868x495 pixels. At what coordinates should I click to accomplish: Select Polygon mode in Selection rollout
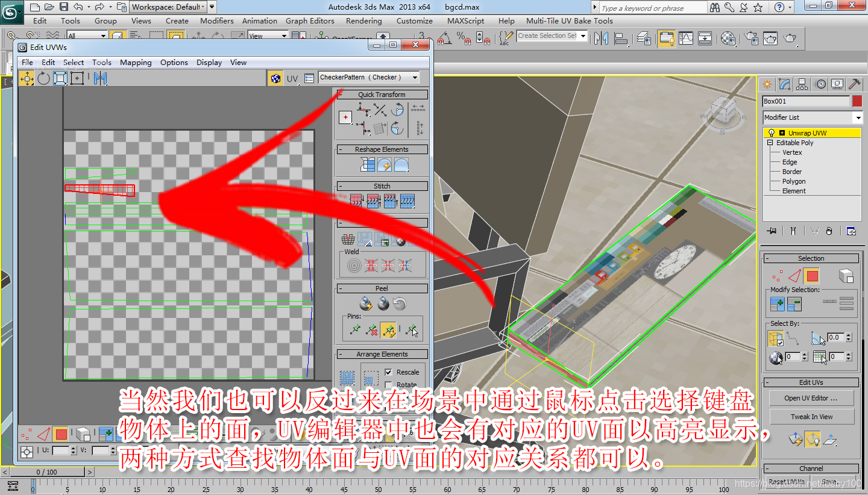[x=812, y=276]
